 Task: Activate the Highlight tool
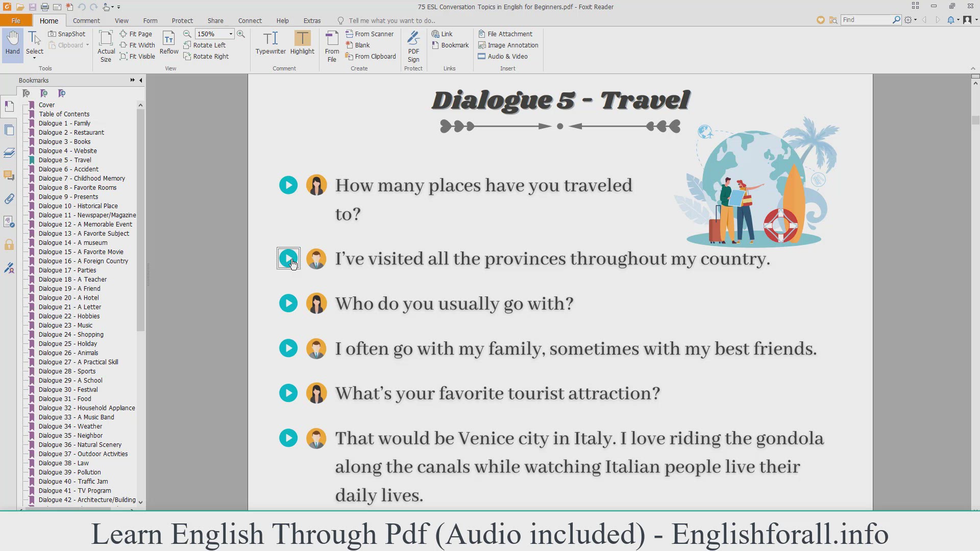[302, 43]
